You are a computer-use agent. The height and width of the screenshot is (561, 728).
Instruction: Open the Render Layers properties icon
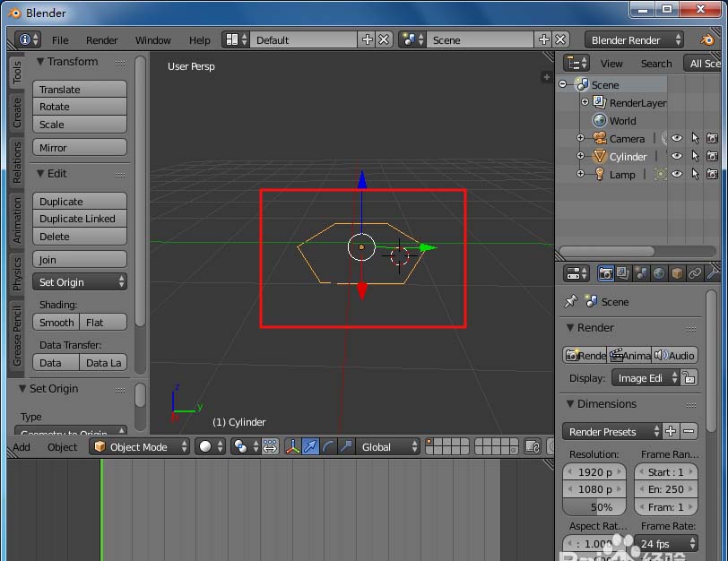624,273
